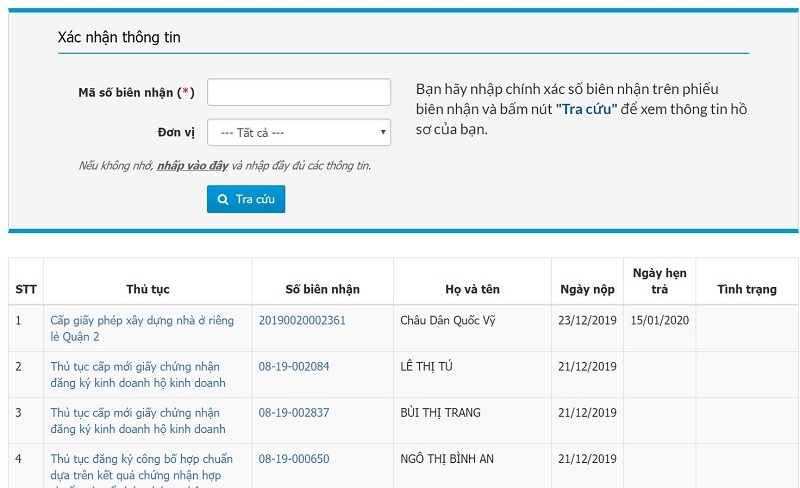Click the 'Ngày hẹn trả' column header
800x488 pixels.
pyautogui.click(x=659, y=281)
